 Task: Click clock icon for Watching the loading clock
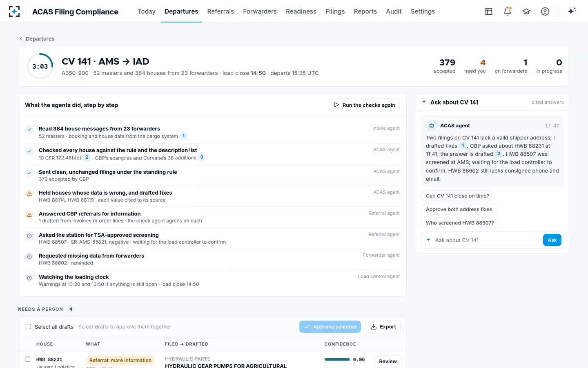pyautogui.click(x=29, y=278)
